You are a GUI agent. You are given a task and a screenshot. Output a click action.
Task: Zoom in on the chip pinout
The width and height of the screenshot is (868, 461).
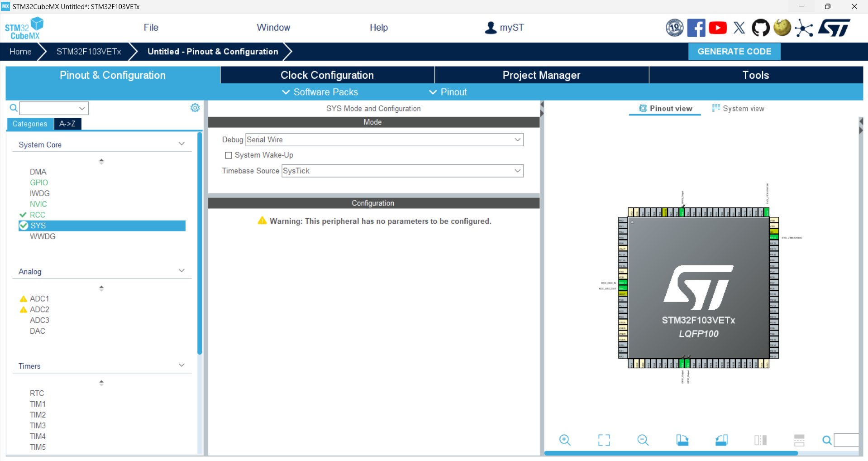(565, 440)
